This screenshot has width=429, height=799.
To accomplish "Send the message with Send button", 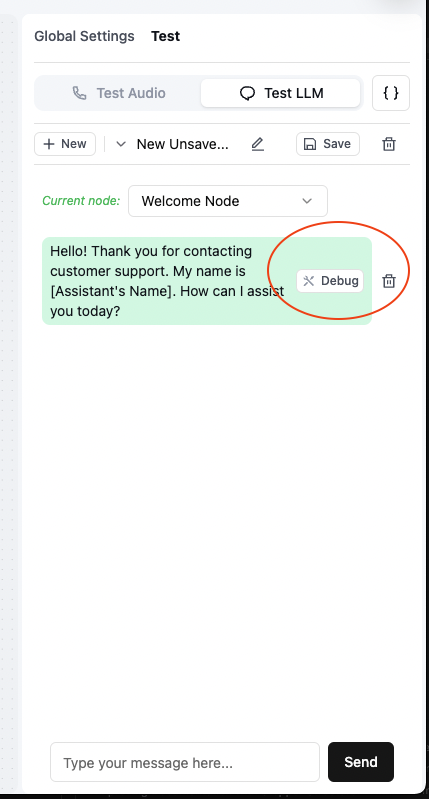I will 361,762.
